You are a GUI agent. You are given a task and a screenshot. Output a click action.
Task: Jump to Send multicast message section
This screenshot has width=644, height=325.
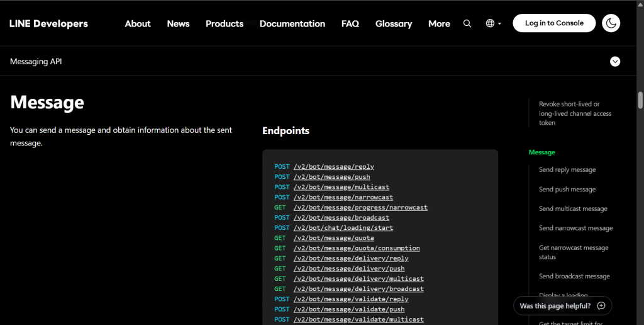573,208
